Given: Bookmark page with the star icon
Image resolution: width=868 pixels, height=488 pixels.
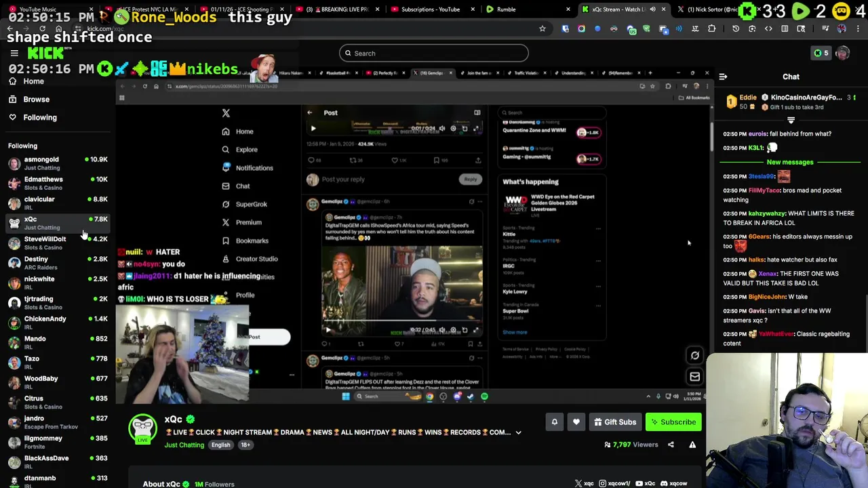Looking at the screenshot, I should pos(542,28).
